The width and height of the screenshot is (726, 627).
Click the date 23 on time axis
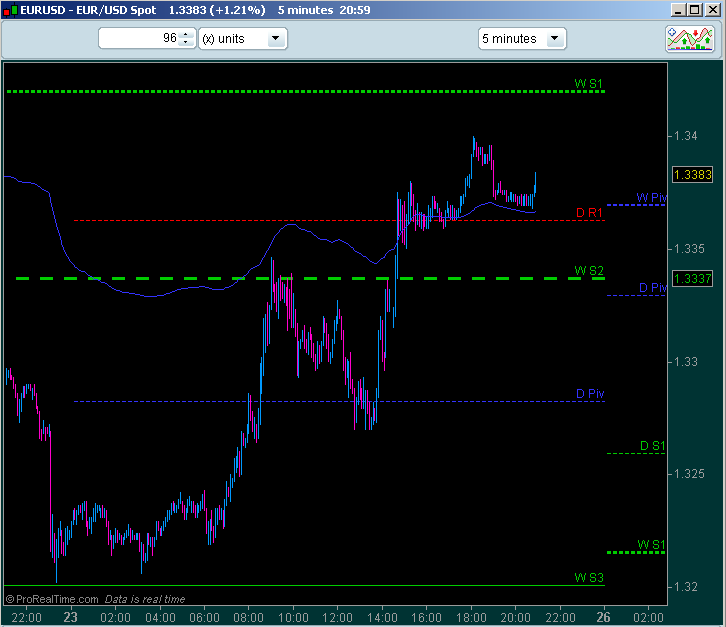(x=70, y=617)
